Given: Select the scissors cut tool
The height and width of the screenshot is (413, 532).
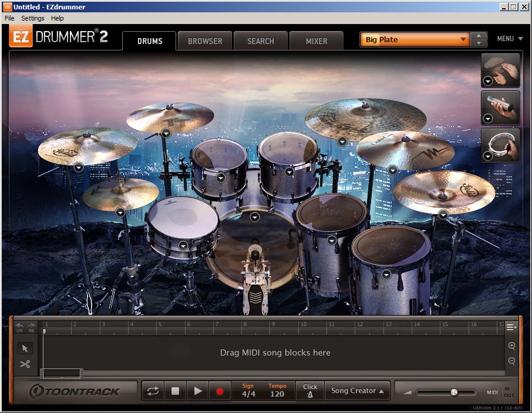Looking at the screenshot, I should tap(25, 364).
